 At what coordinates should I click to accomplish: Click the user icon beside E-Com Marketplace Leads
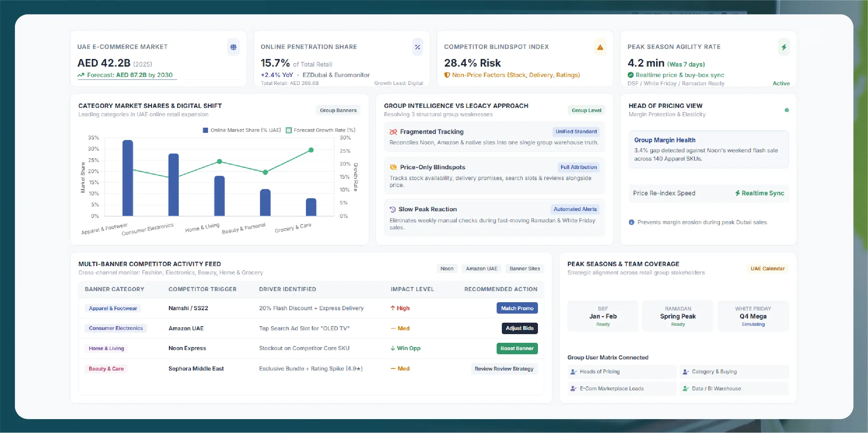click(x=573, y=389)
